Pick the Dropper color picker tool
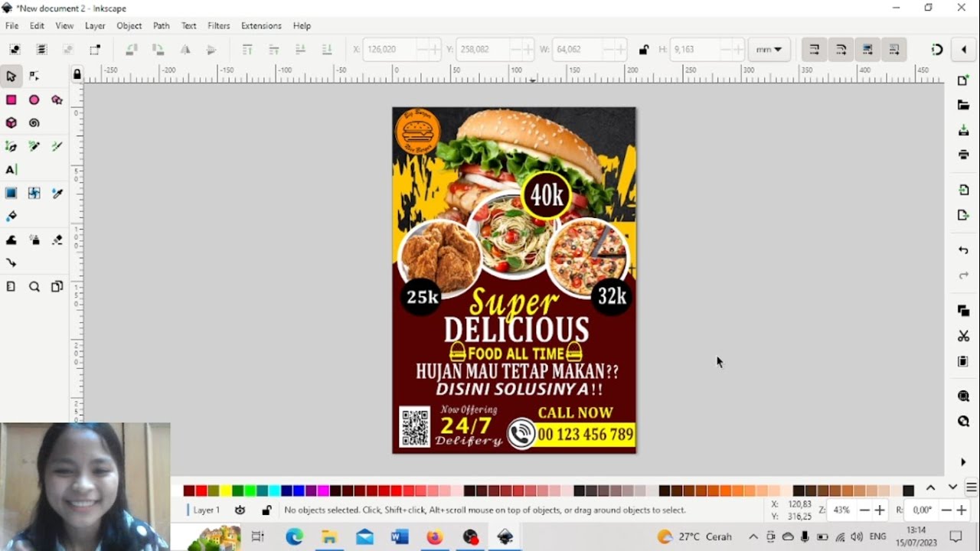The height and width of the screenshot is (551, 980). 57,193
